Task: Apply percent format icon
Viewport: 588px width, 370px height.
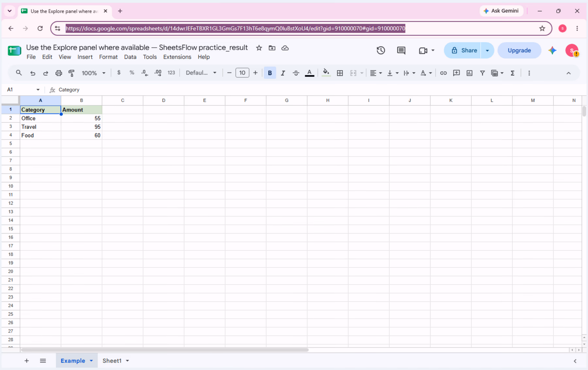Action: [132, 73]
